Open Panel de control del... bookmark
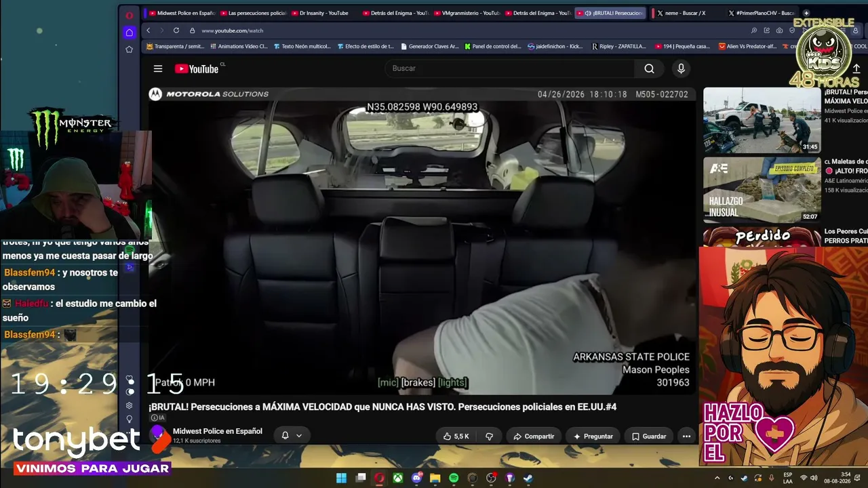868x488 pixels. point(492,47)
